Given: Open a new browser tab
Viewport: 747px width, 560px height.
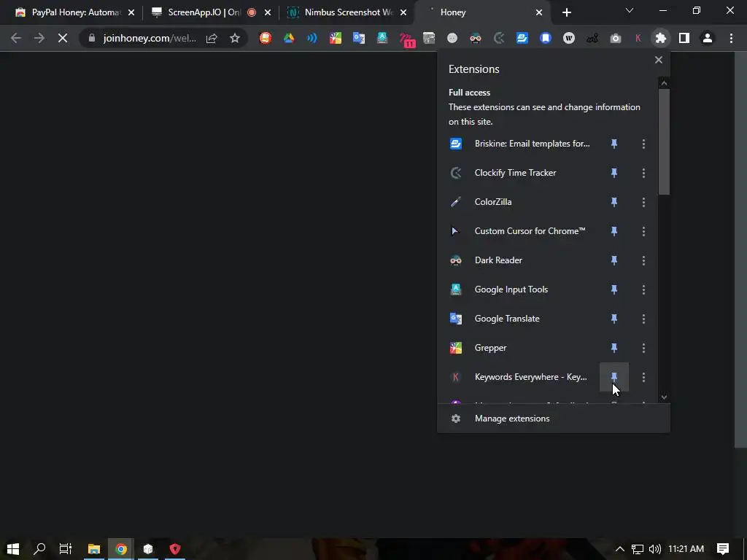Looking at the screenshot, I should click(x=566, y=12).
